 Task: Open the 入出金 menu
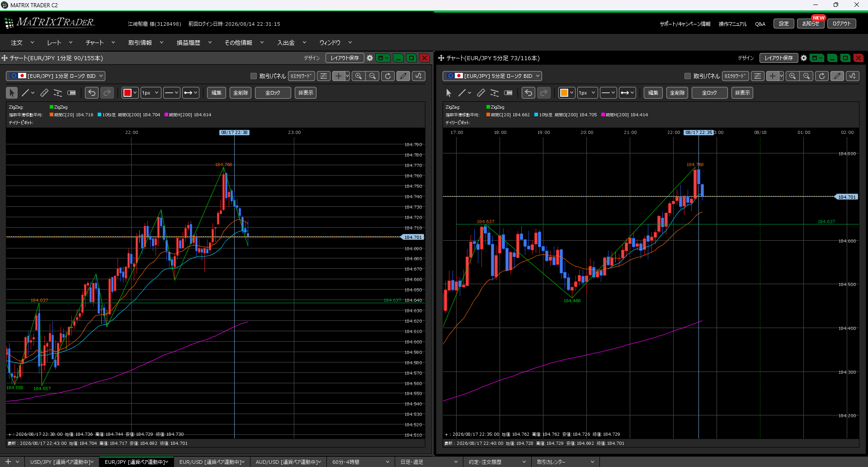click(292, 43)
